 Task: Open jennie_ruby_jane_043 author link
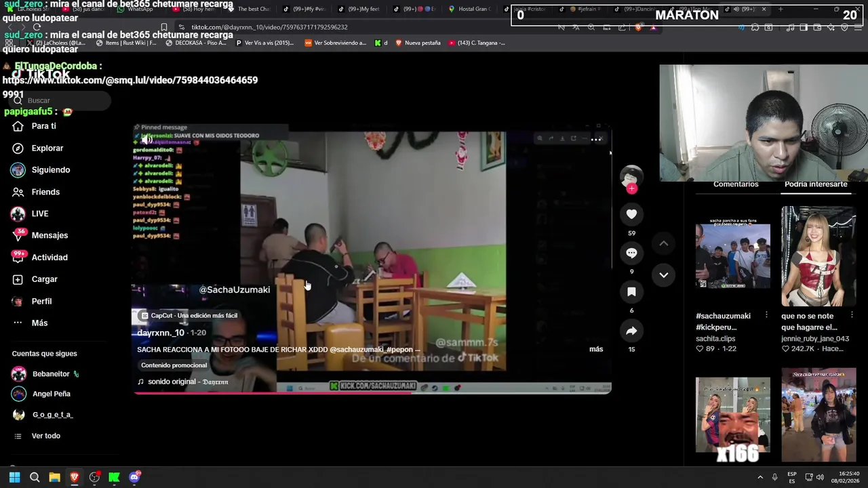(815, 339)
